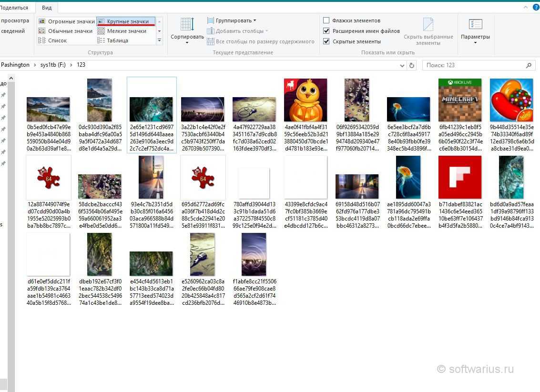Open the Вид ribbon tab
The height and width of the screenshot is (392, 540).
pyautogui.click(x=47, y=8)
